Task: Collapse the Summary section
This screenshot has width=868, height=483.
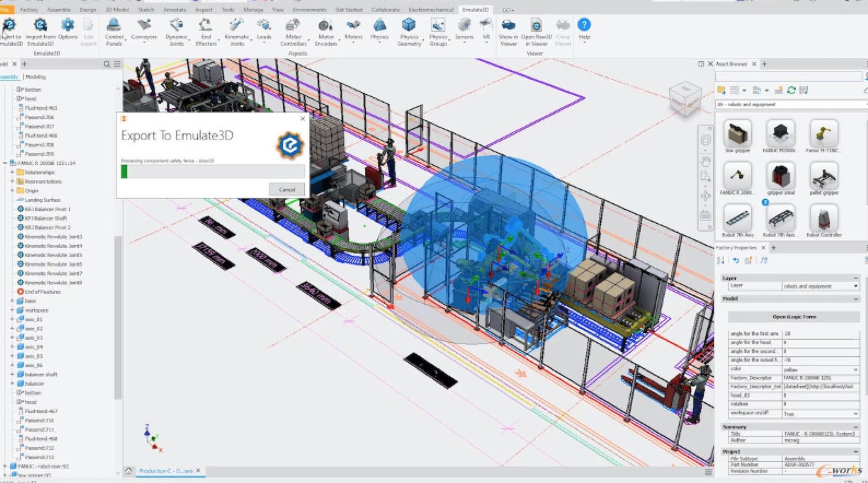Action: [856, 427]
